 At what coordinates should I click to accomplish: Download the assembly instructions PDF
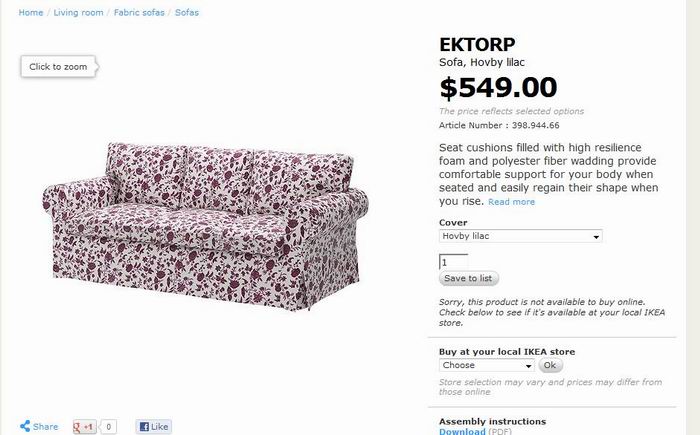click(461, 431)
